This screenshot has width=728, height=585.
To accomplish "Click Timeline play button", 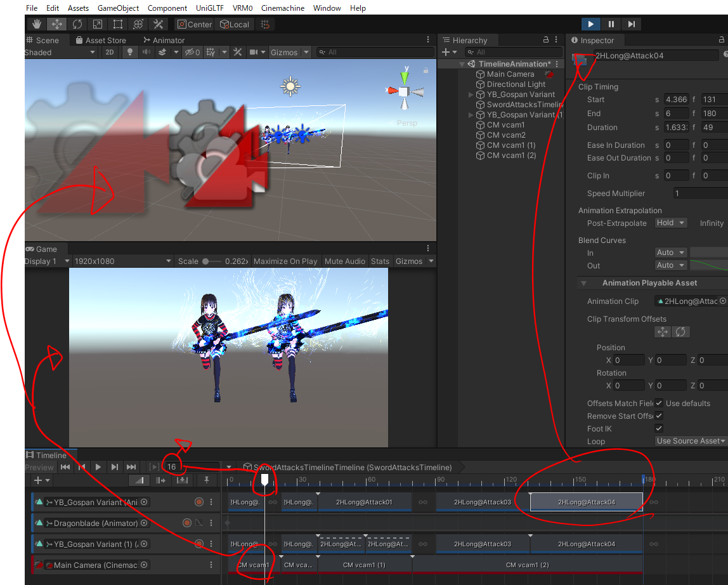I will point(98,467).
